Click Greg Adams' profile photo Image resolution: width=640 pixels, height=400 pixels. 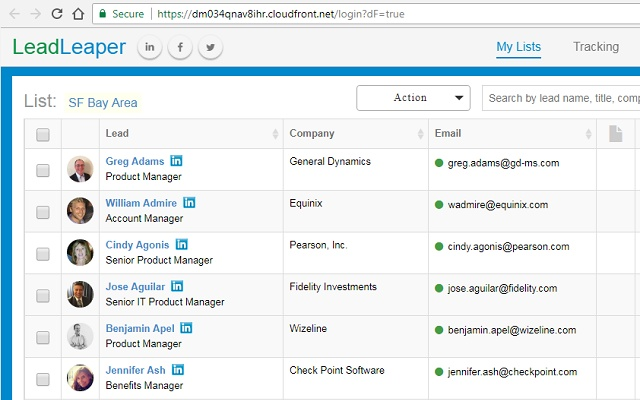coord(80,169)
